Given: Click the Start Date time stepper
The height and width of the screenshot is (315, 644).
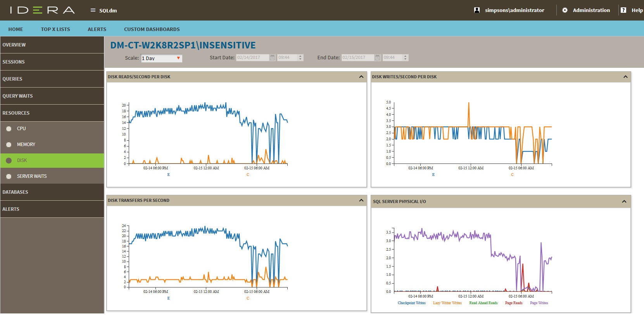Looking at the screenshot, I should [x=300, y=58].
